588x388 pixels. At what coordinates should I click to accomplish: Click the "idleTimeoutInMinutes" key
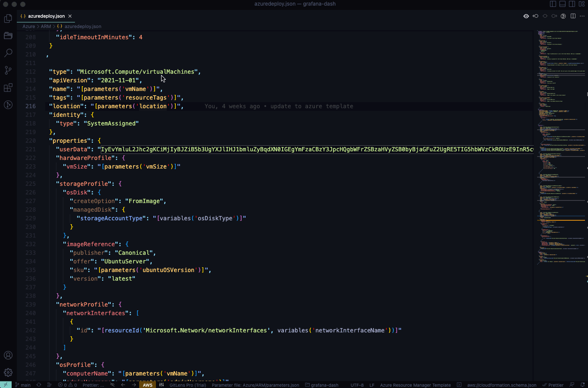click(94, 37)
